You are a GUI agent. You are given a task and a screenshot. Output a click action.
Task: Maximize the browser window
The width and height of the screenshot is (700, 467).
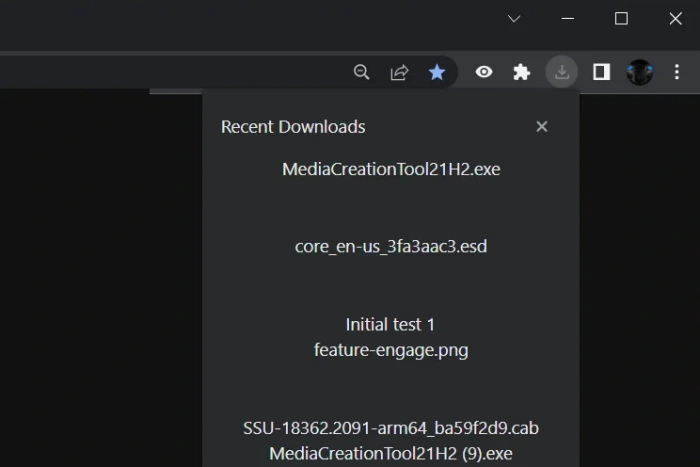point(621,19)
